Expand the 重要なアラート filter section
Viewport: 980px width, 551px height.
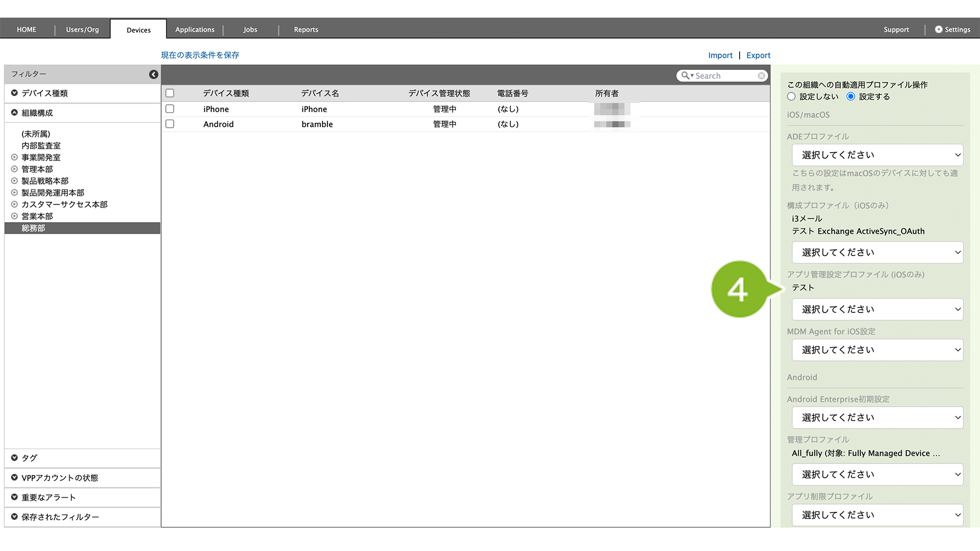[x=14, y=497]
